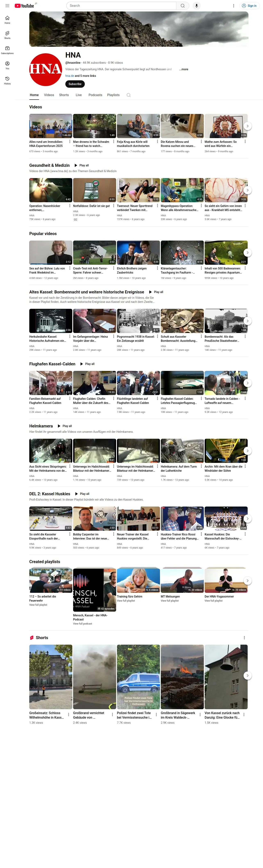Open Großbrand in Sägewerk short thumbnail

[x=182, y=677]
